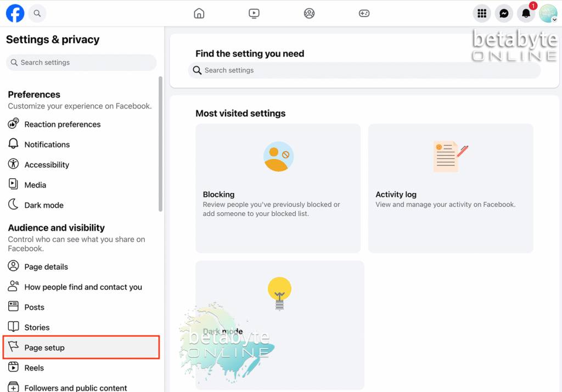Open the Notifications bell icon

(526, 14)
